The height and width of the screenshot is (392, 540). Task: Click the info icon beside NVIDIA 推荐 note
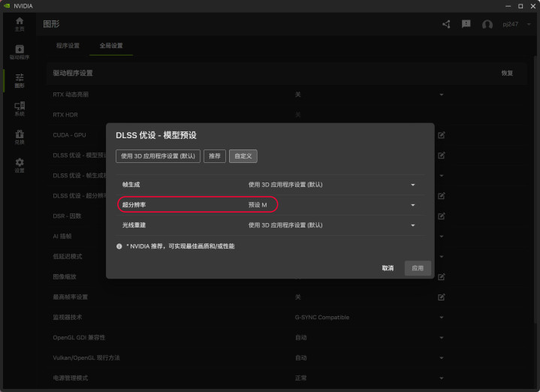pos(119,246)
